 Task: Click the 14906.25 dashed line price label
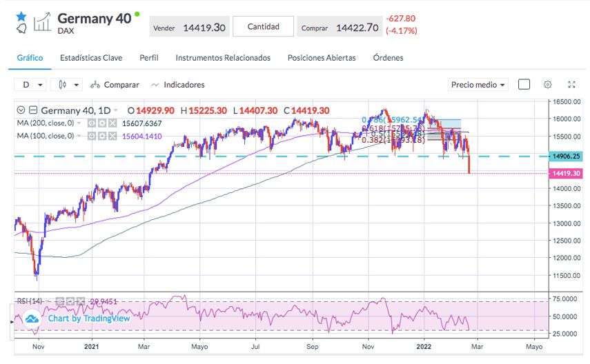click(x=566, y=156)
